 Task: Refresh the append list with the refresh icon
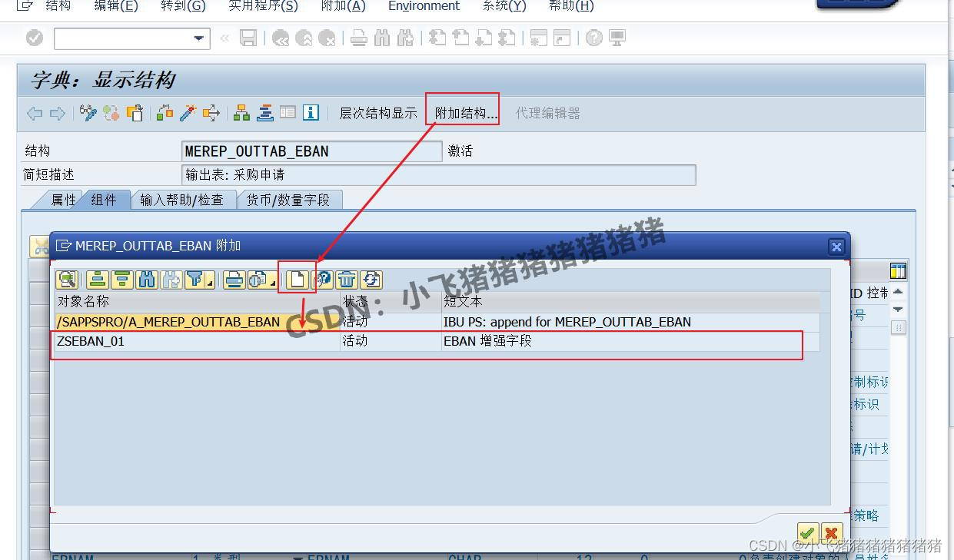coord(371,280)
